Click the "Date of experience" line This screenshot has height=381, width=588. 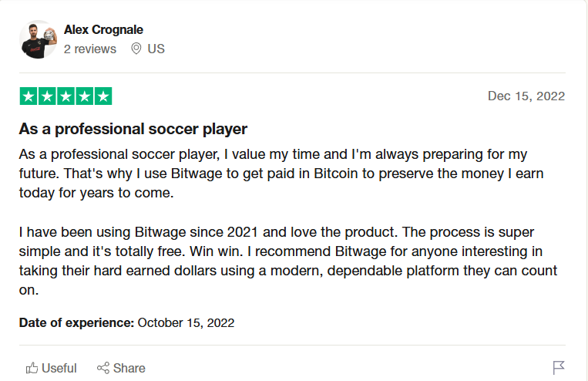(126, 322)
